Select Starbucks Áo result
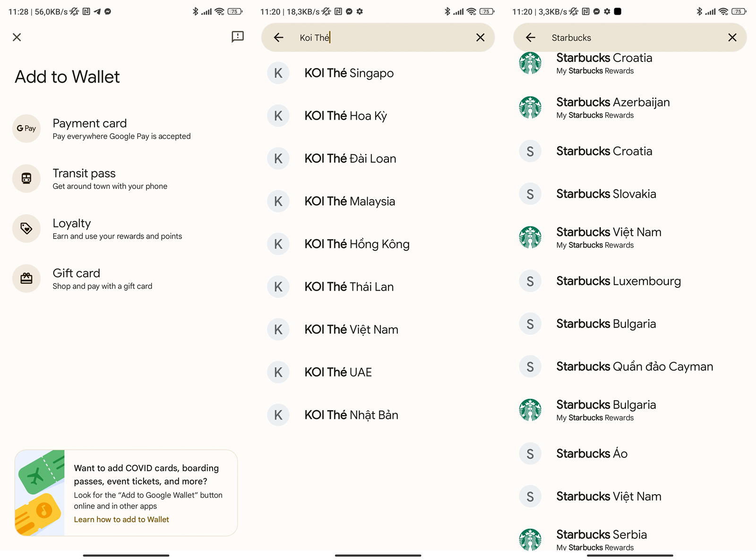Screen dimensions: 756x560 click(x=630, y=454)
